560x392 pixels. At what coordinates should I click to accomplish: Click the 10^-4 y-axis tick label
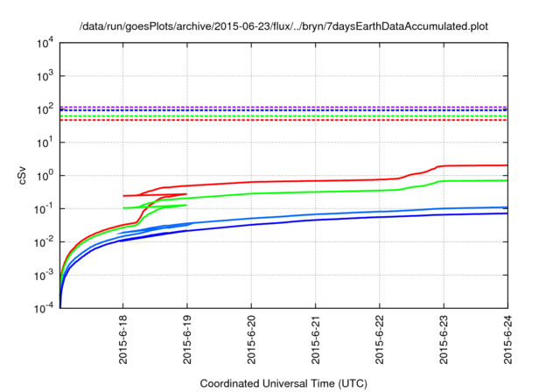tap(45, 308)
